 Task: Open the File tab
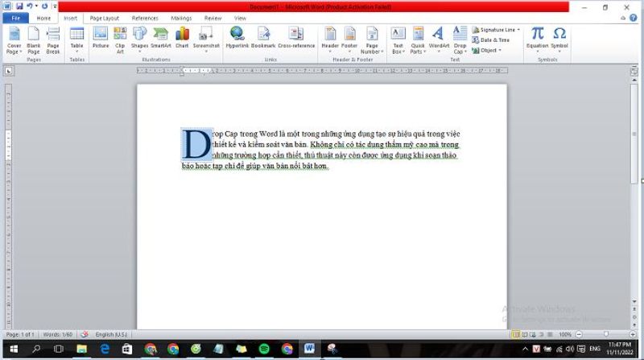[x=15, y=18]
